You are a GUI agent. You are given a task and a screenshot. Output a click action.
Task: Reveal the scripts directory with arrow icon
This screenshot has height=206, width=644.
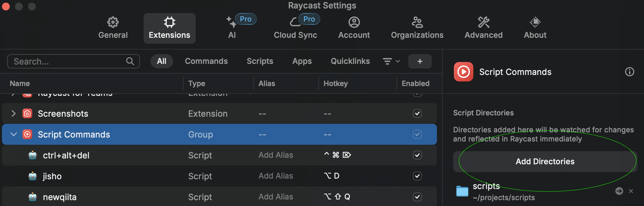(619, 191)
